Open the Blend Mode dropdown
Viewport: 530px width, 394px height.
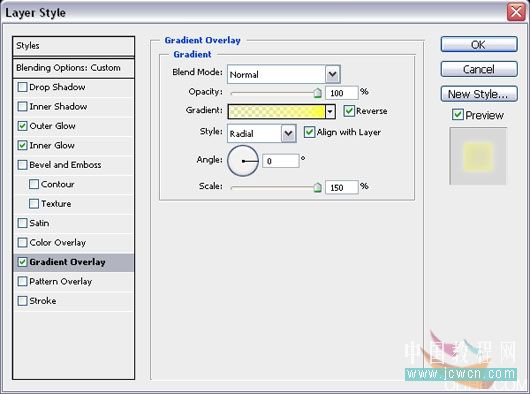tap(333, 74)
